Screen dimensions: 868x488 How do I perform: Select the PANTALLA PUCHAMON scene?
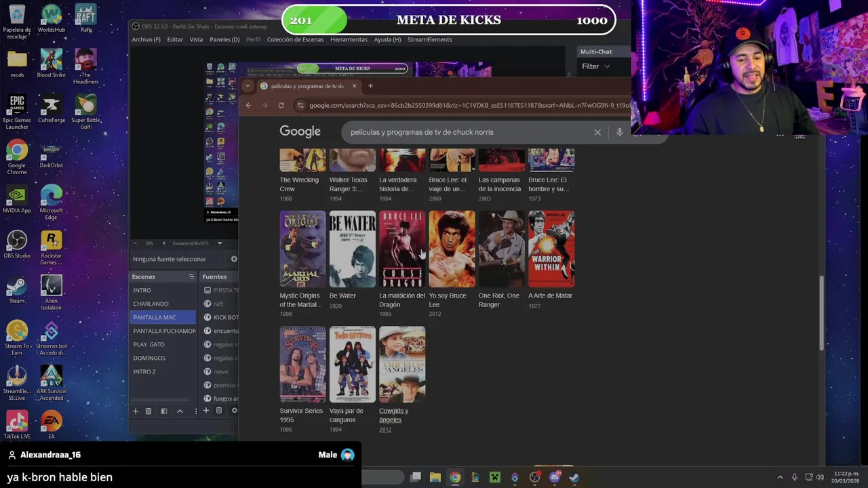pyautogui.click(x=163, y=331)
